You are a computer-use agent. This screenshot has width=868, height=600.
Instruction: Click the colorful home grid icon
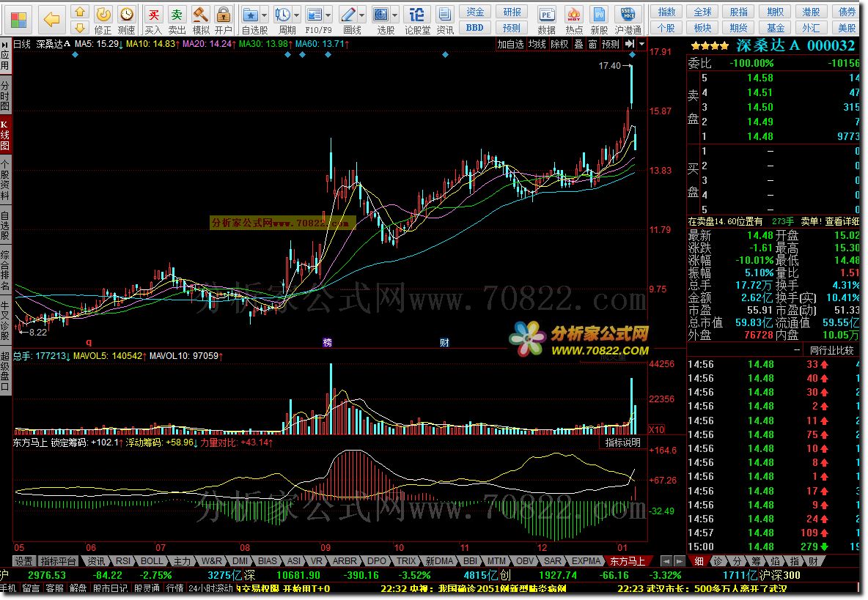pos(18,20)
